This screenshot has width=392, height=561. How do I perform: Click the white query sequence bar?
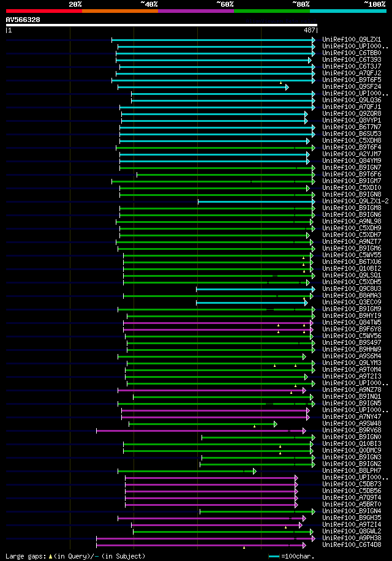161,25
